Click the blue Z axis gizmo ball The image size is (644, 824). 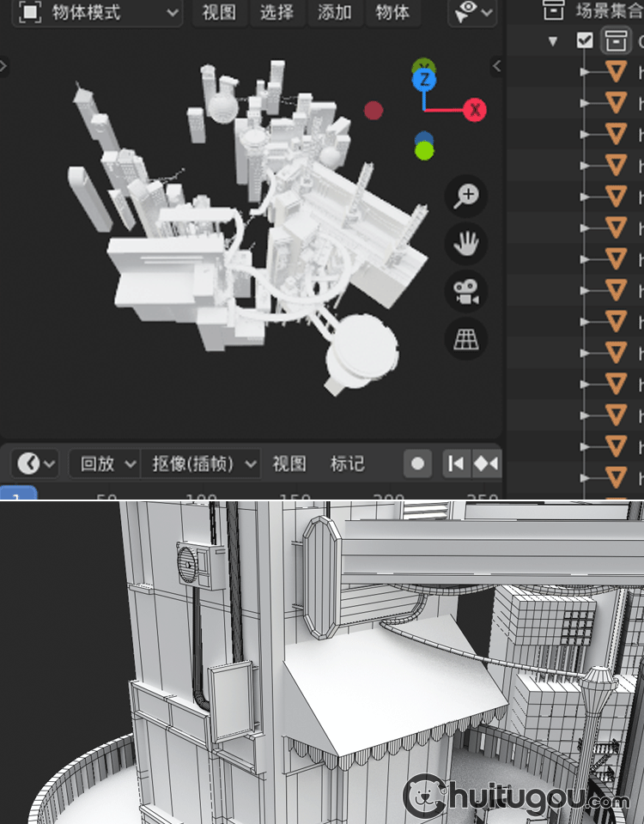[x=424, y=81]
